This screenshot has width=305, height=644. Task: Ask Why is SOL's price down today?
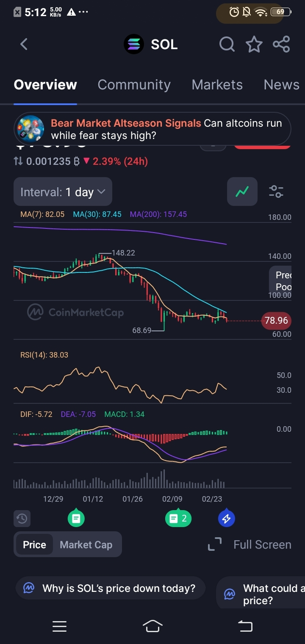[x=111, y=588]
